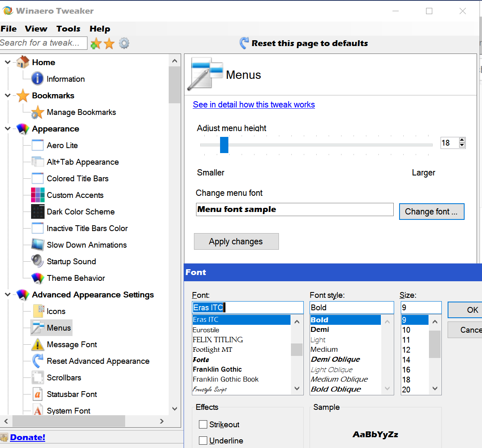Click the Home house icon
The image size is (482, 448).
coord(23,62)
